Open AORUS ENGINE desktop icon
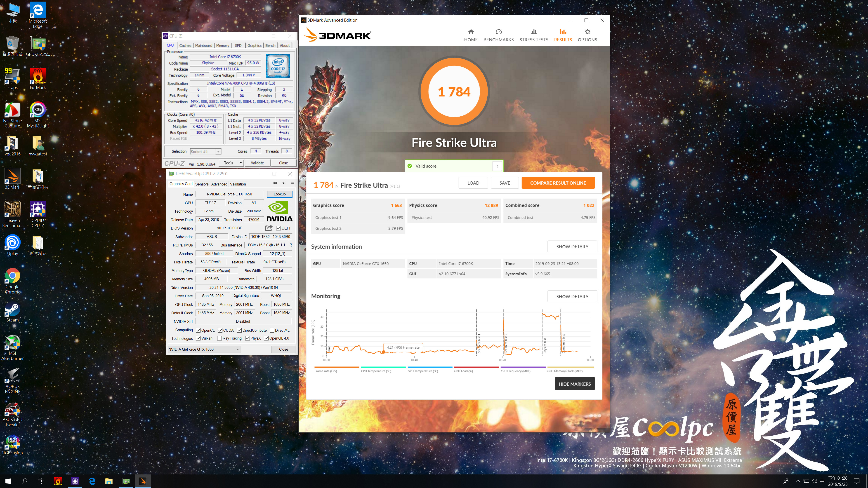868x488 pixels. (12, 381)
